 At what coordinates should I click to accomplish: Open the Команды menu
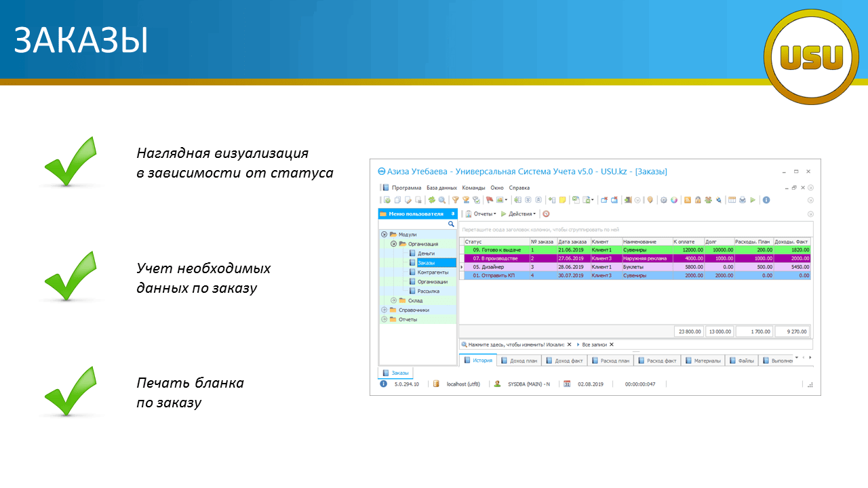473,188
